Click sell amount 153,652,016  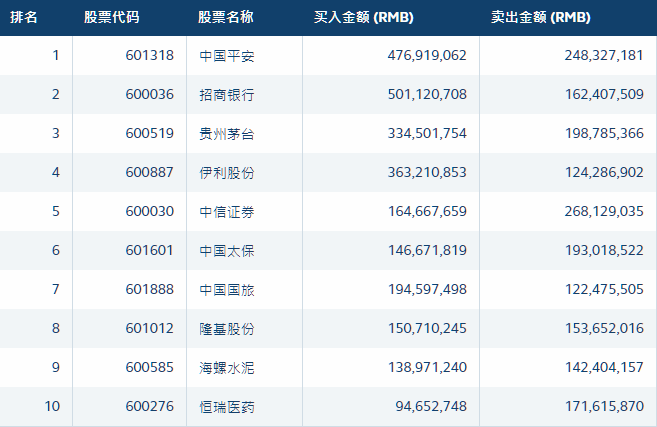(604, 328)
